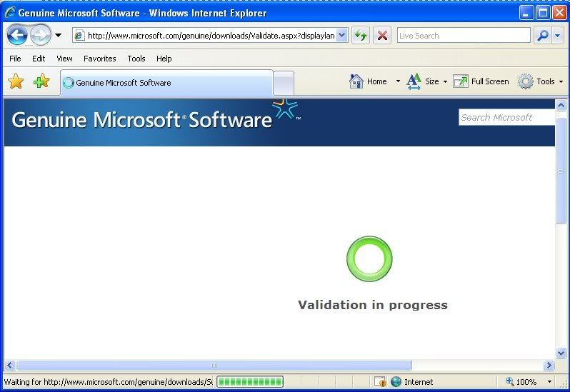Open the Favorites menu
The width and height of the screenshot is (570, 392).
tap(99, 59)
